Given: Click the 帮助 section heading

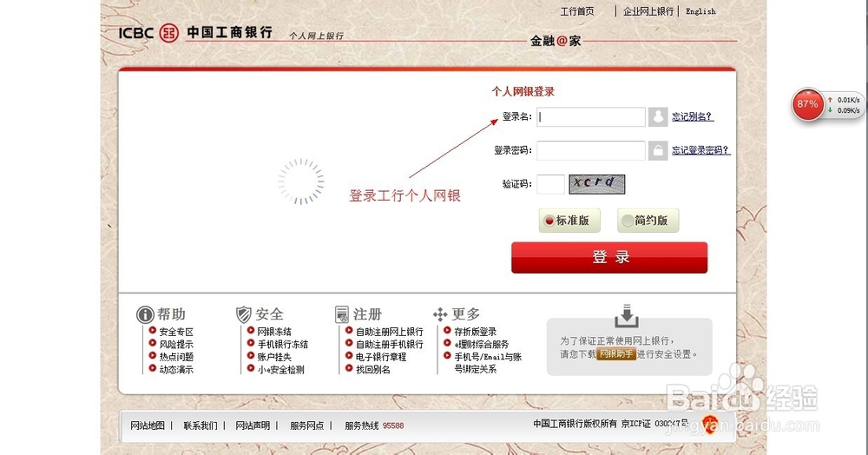Looking at the screenshot, I should [x=171, y=314].
